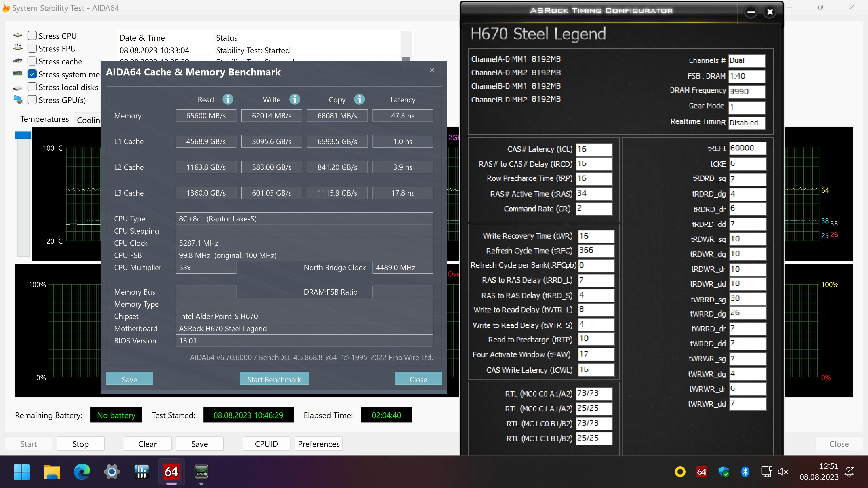Click the Copy info icon in benchmark

click(359, 99)
